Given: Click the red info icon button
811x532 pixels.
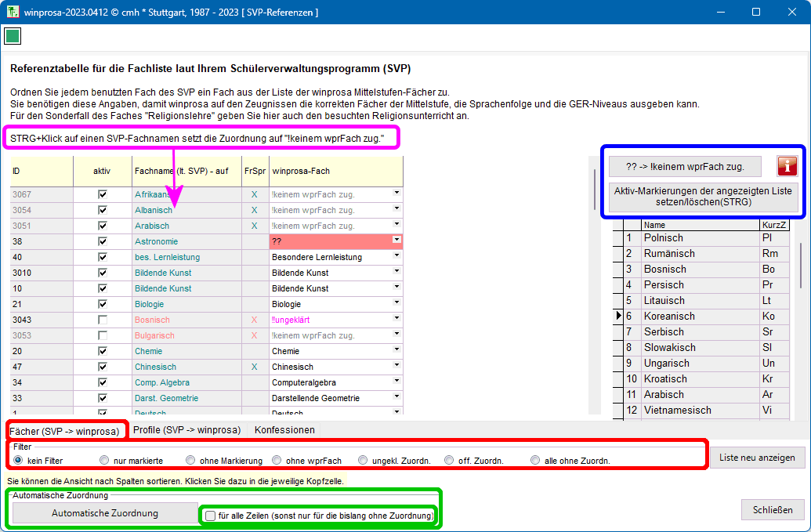Looking at the screenshot, I should pyautogui.click(x=787, y=166).
